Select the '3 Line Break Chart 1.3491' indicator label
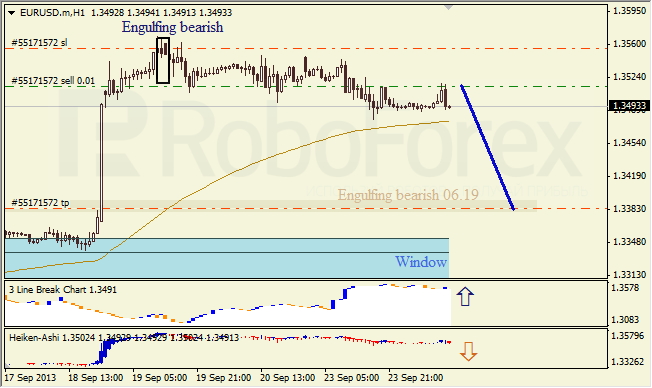 click(63, 289)
